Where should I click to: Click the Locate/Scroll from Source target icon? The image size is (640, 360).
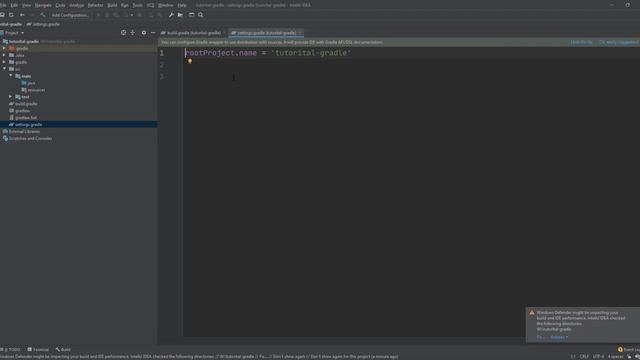pos(124,33)
